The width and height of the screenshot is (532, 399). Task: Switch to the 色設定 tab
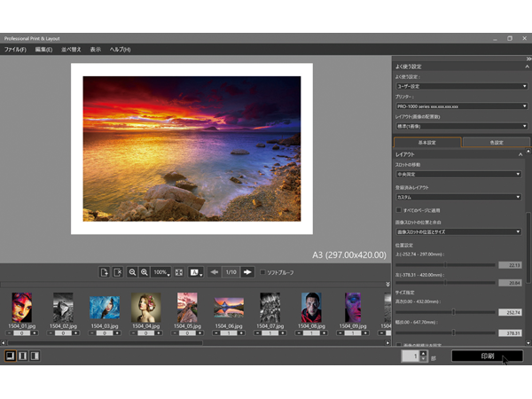495,142
